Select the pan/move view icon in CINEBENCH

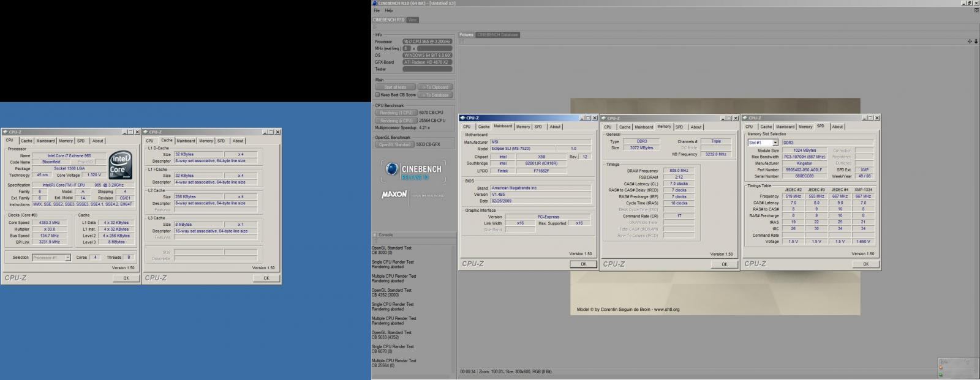[x=970, y=41]
